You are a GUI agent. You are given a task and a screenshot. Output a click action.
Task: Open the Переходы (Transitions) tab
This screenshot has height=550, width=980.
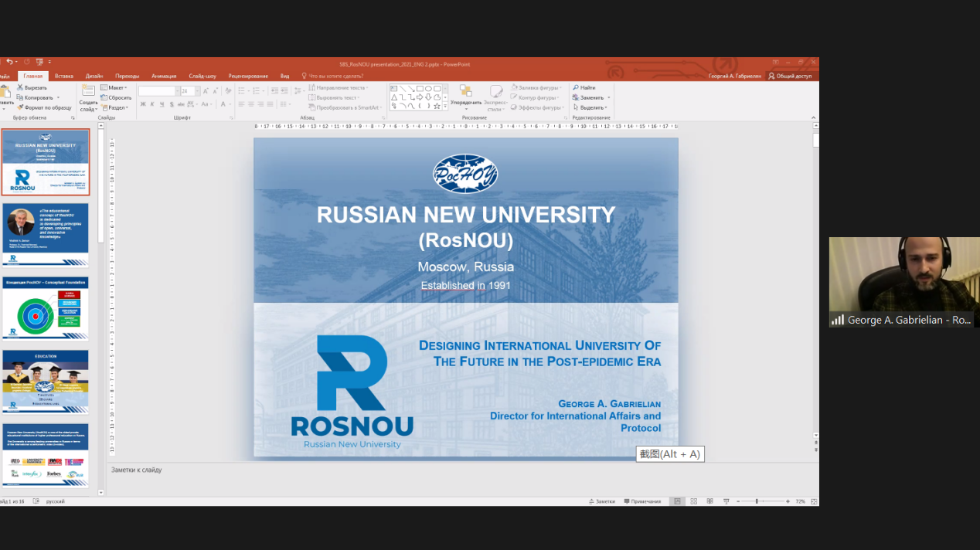click(127, 76)
